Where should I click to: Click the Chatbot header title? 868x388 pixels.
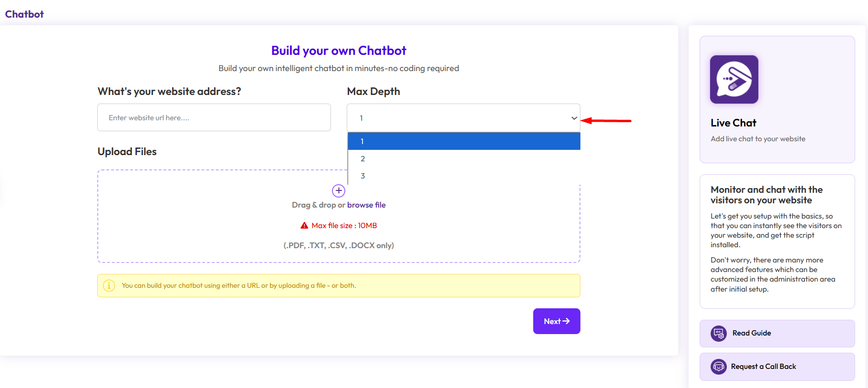(x=24, y=14)
